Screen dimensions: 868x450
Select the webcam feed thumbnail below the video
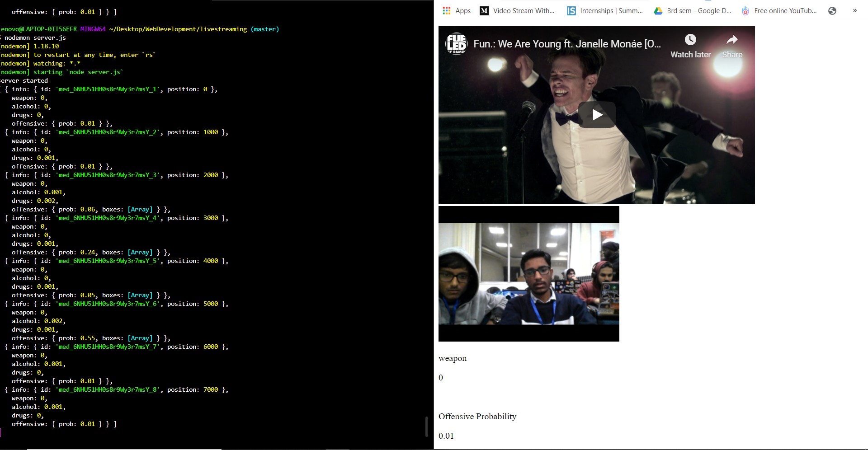[528, 273]
